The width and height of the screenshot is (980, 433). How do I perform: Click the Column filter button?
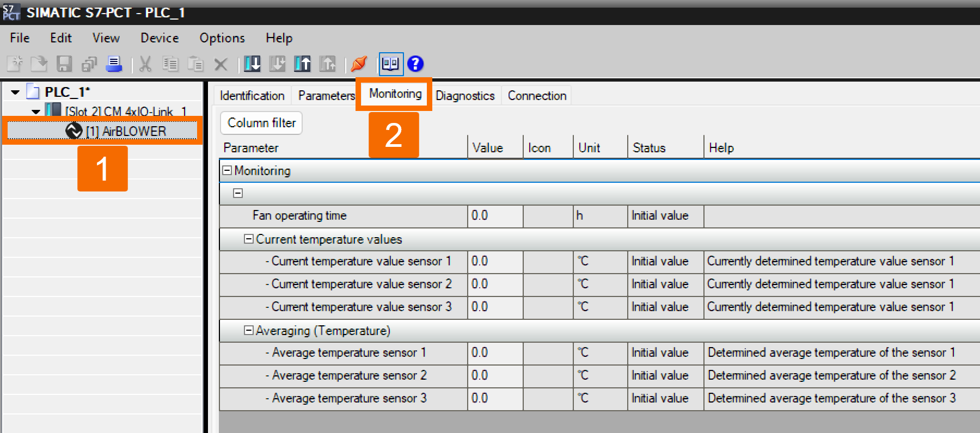pos(261,123)
